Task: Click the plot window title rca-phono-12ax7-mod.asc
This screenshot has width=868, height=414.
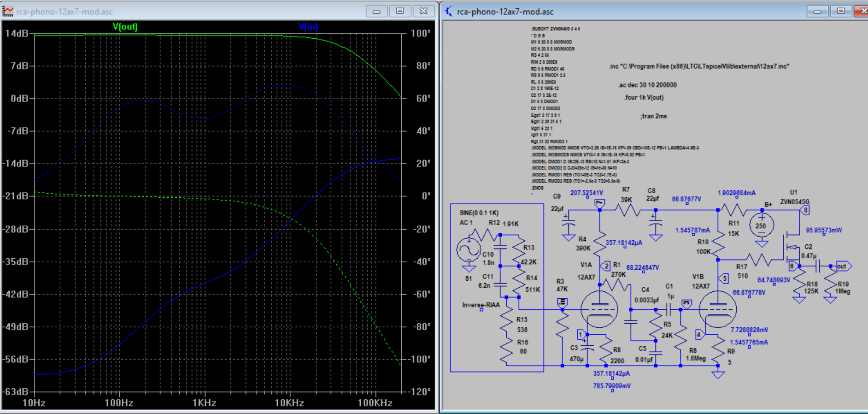Action: (65, 12)
